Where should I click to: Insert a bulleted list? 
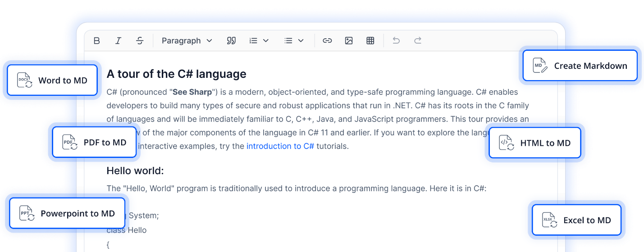click(288, 40)
